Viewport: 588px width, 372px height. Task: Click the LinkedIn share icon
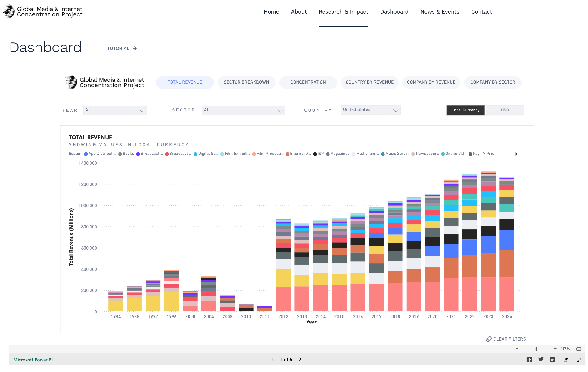pos(552,359)
